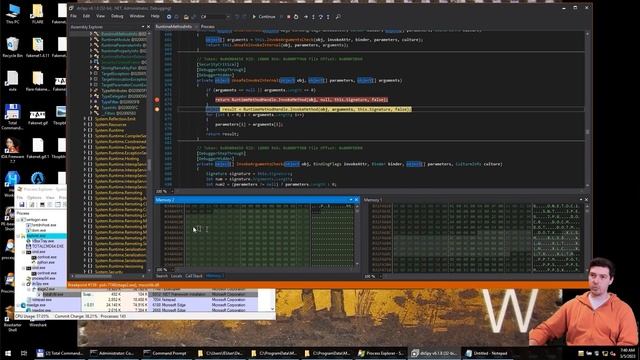Screen dimensions: 640x360
Task: Close the Assembly Explorer panel
Action: 148,27
